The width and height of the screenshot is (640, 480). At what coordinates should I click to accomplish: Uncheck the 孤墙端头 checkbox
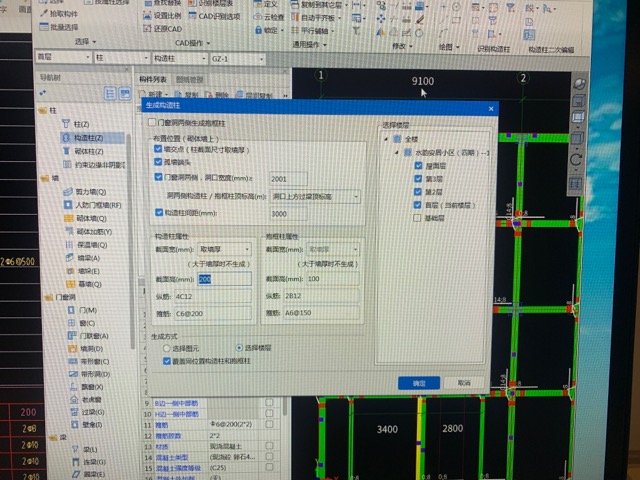tap(158, 162)
